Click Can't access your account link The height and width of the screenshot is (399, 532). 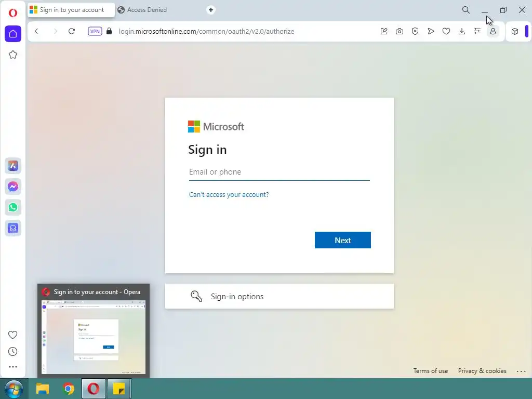[x=229, y=194]
